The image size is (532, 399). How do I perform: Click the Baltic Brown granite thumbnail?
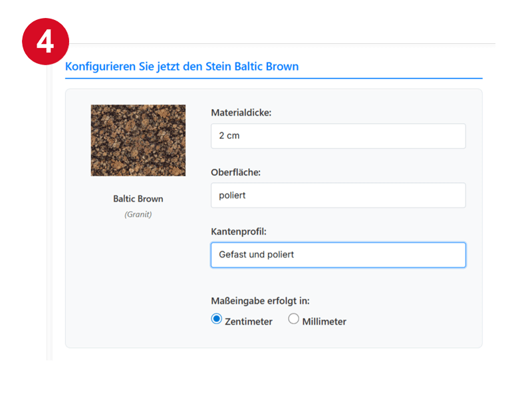click(x=138, y=140)
